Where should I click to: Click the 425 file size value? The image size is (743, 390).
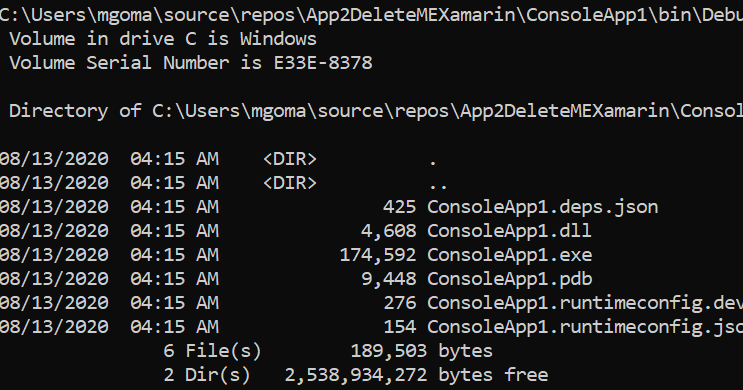coord(400,207)
